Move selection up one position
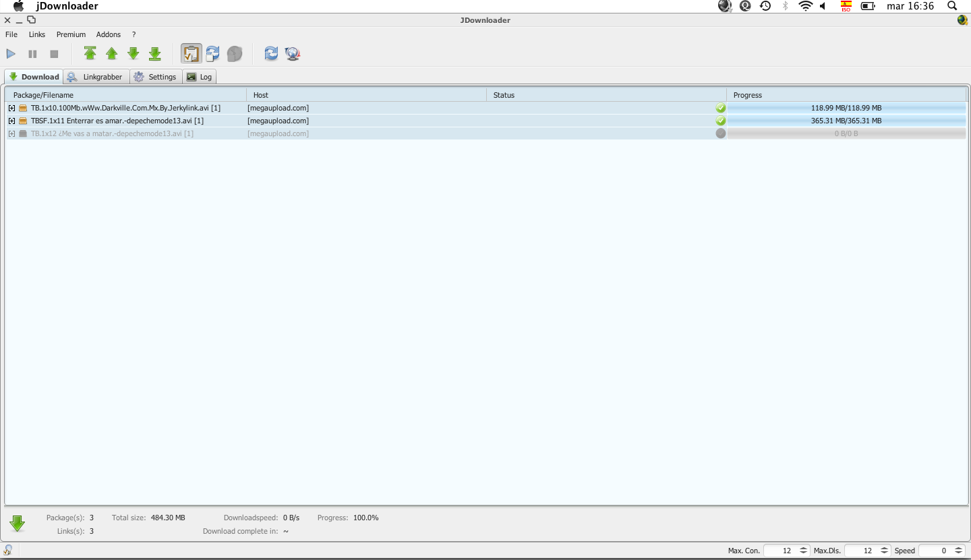This screenshot has height=560, width=971. pos(111,53)
